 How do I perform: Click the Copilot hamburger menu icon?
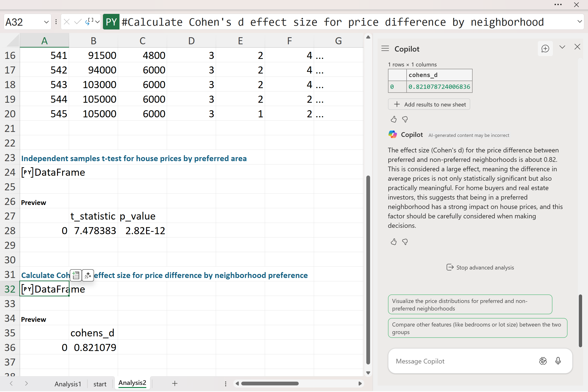385,49
